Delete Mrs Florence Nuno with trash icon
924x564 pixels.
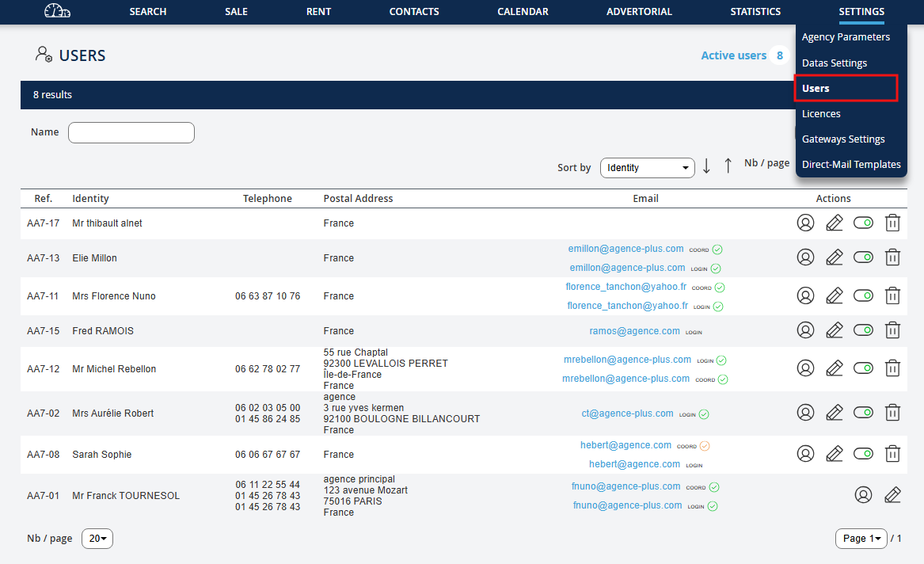(892, 295)
